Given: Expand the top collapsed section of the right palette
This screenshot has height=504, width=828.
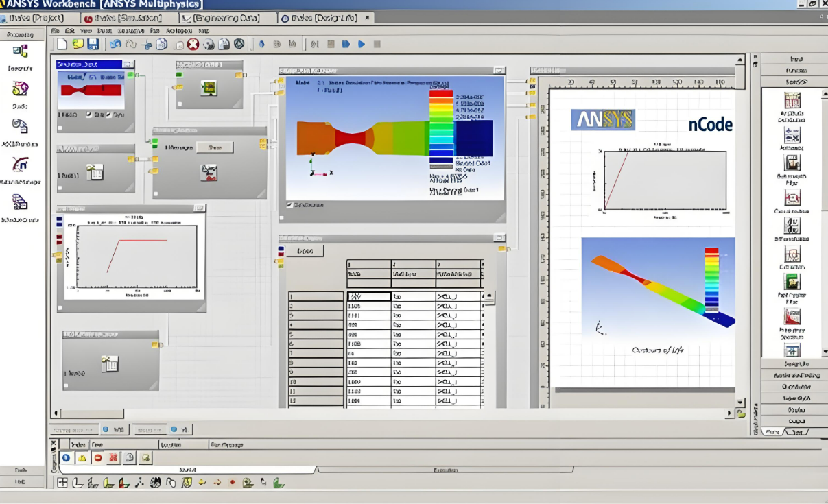Looking at the screenshot, I should click(796, 59).
